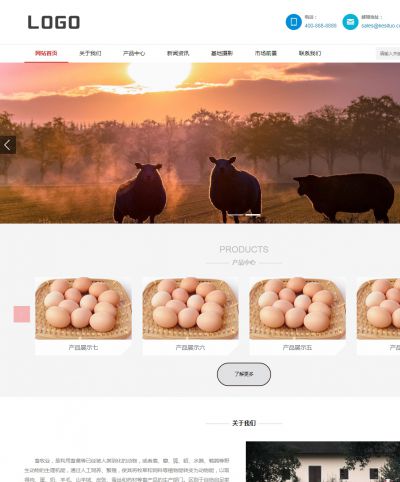Open the 新闻资讯 navigation item
This screenshot has width=400, height=482.
[x=178, y=53]
